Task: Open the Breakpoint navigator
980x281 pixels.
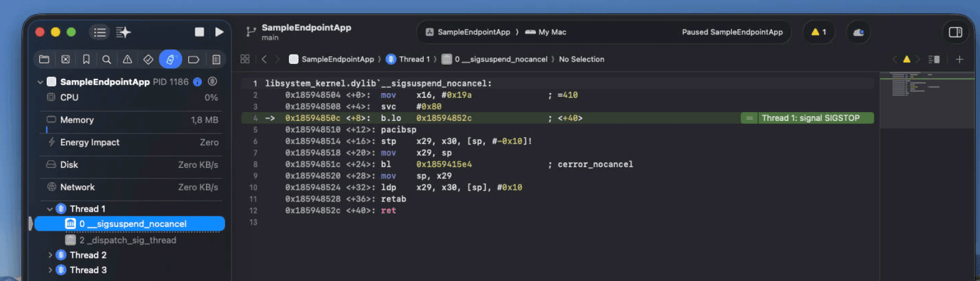Action: [x=193, y=59]
